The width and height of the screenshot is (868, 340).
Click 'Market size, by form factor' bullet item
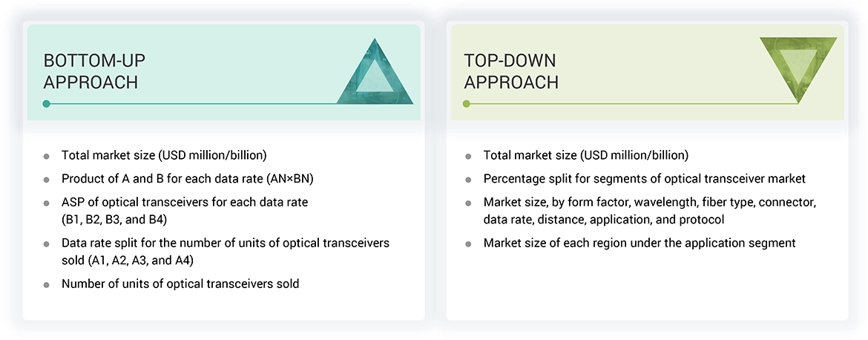pyautogui.click(x=649, y=209)
